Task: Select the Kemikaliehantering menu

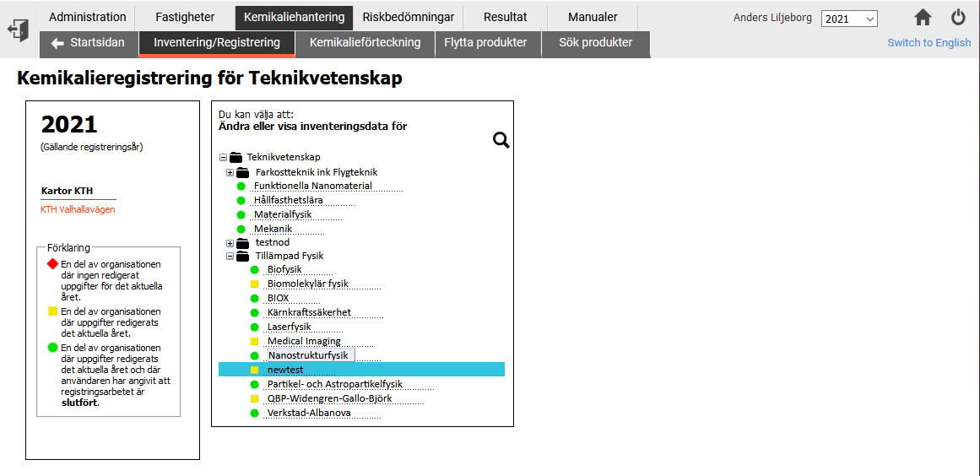Action: pos(295,18)
